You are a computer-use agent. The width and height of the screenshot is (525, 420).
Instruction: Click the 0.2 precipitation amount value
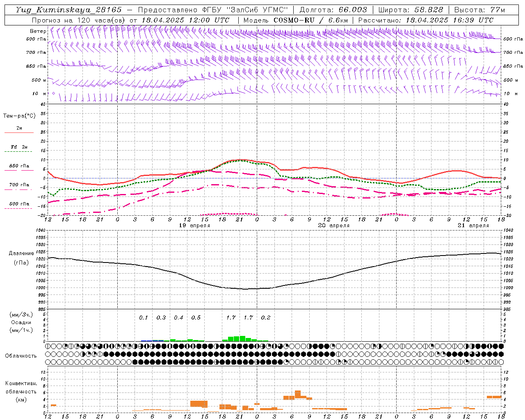pyautogui.click(x=266, y=317)
